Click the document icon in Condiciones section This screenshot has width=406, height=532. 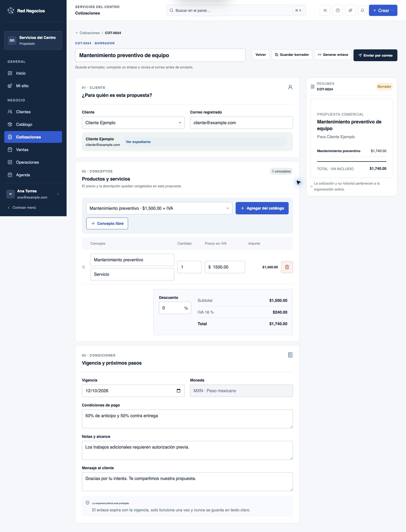click(x=290, y=355)
